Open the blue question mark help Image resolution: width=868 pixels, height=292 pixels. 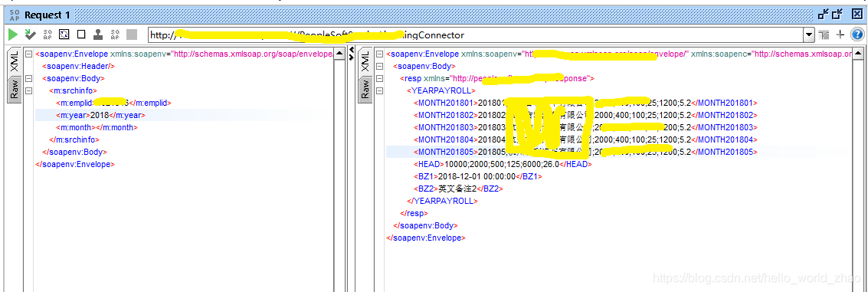pos(857,35)
